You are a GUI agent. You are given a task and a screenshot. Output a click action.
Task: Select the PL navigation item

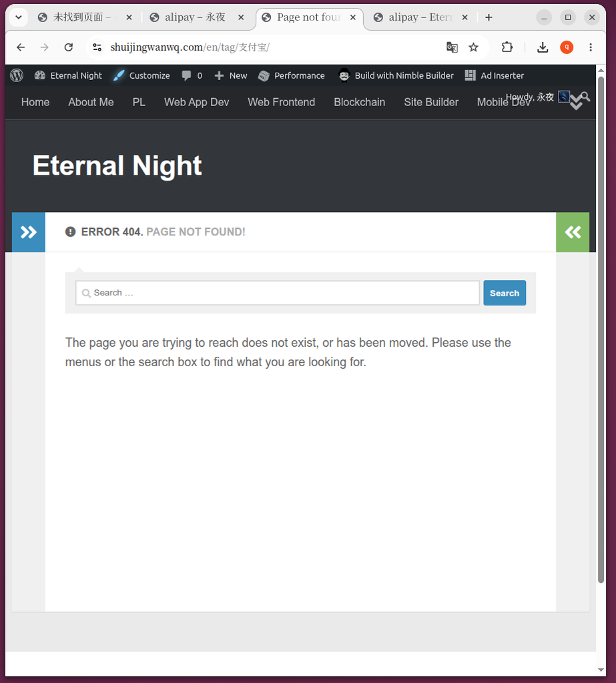tap(139, 102)
